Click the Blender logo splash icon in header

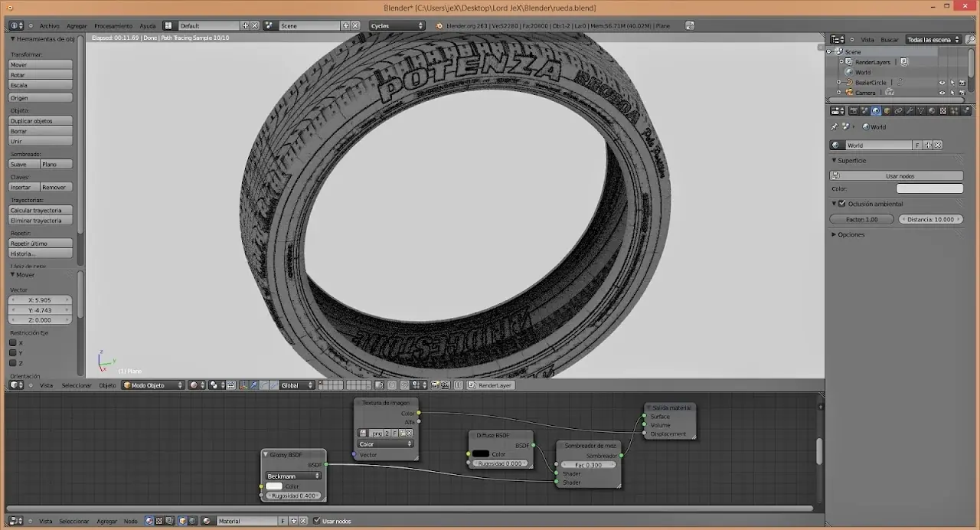(x=439, y=25)
